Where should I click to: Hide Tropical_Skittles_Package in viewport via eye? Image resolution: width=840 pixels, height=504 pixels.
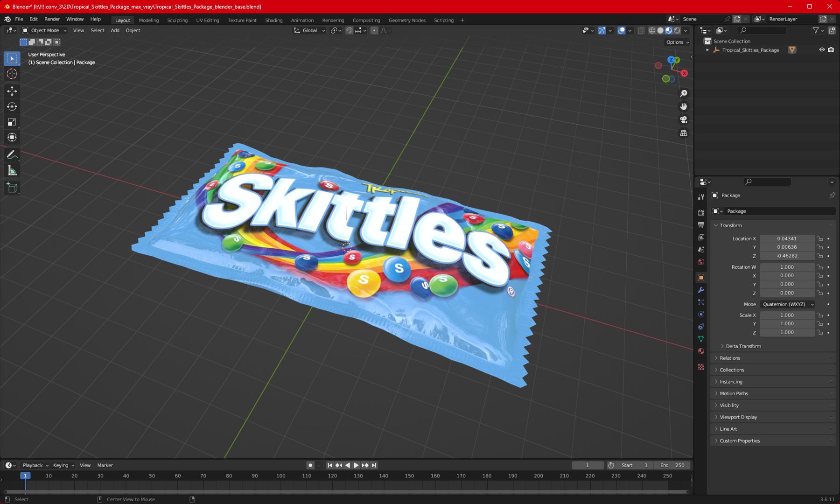[x=822, y=50]
